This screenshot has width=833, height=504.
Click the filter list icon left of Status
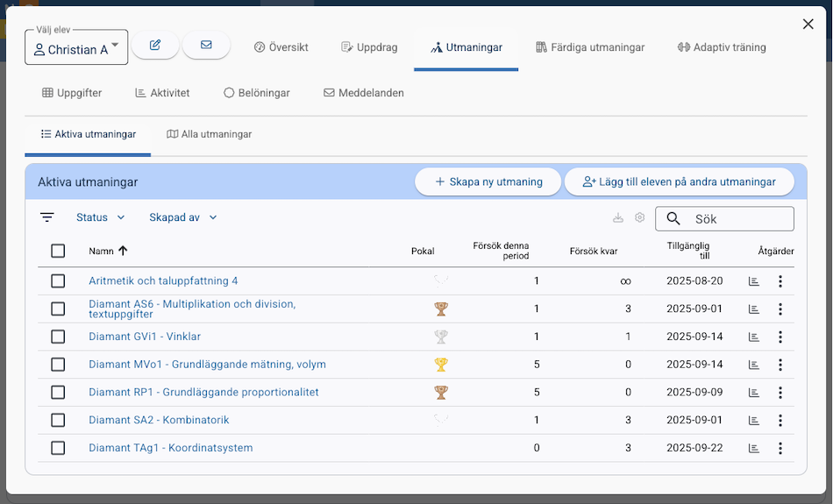[x=47, y=217]
